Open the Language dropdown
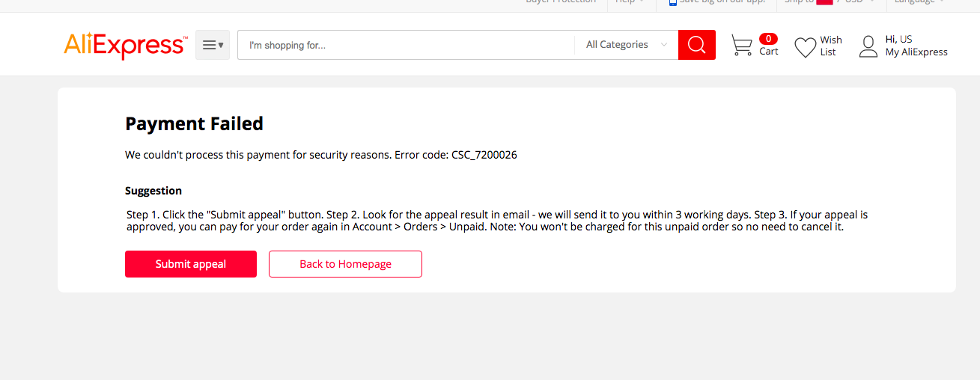Screen dimensions: 980x380 919,2
